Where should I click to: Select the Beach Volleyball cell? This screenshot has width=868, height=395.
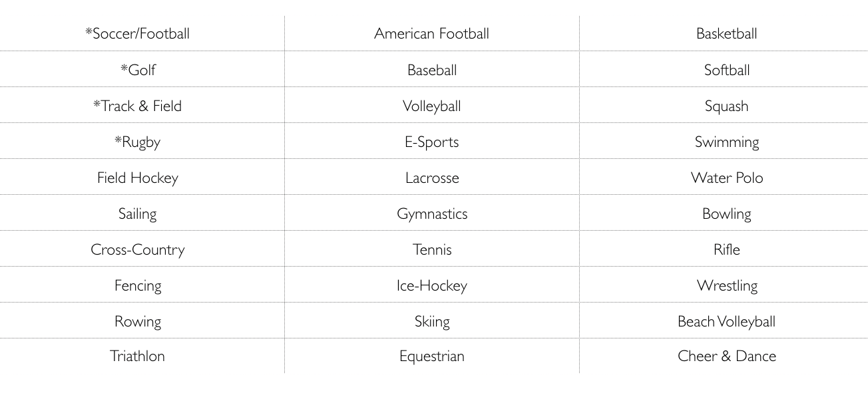(726, 321)
